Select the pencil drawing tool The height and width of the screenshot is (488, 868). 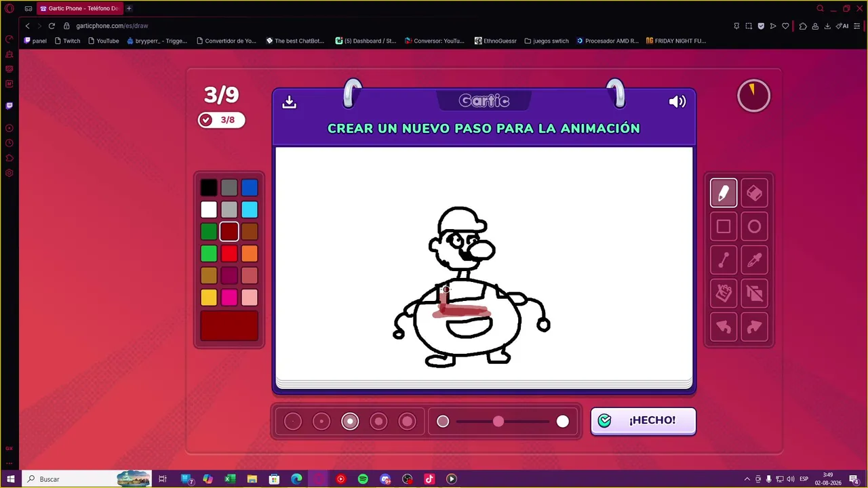[724, 193]
